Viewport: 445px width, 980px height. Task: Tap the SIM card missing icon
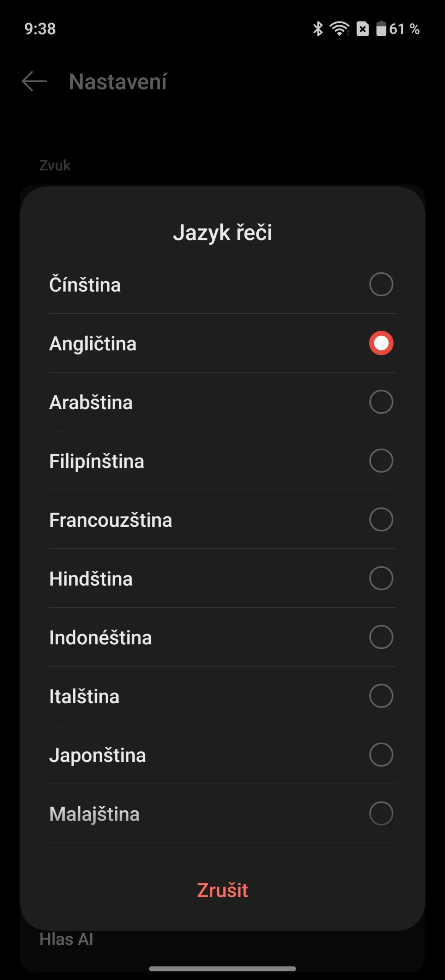[x=362, y=29]
